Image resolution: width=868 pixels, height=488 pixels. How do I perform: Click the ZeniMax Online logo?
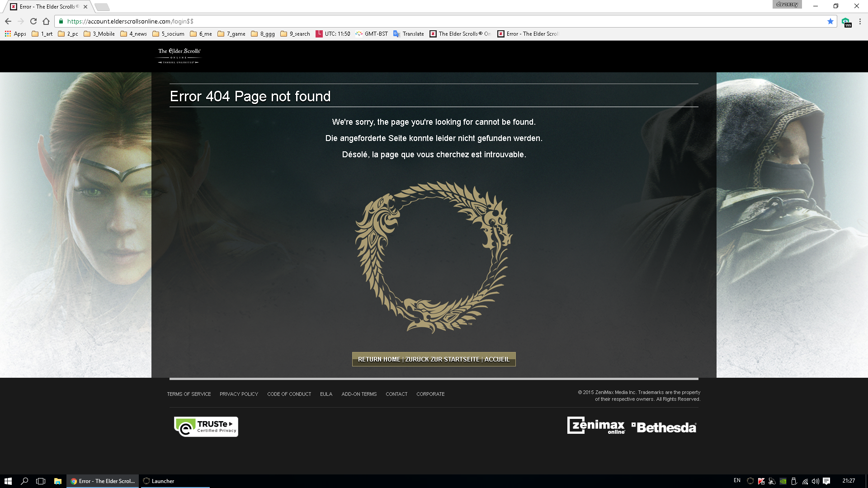tap(596, 426)
